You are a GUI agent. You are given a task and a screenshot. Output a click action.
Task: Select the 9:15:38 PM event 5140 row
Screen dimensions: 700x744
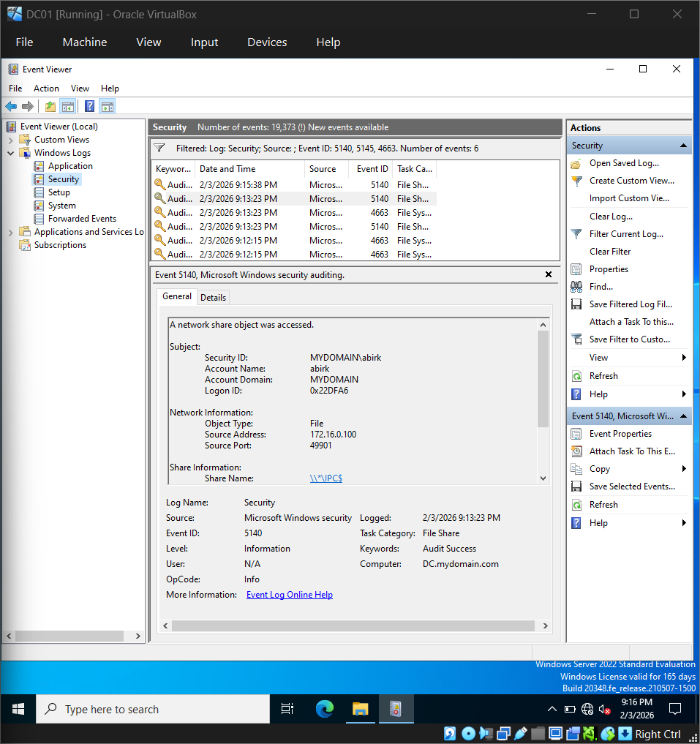(294, 185)
